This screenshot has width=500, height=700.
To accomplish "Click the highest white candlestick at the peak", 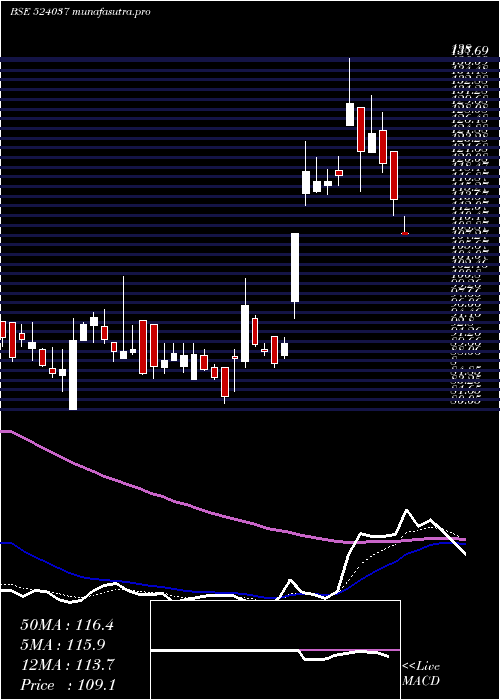I will click(350, 114).
